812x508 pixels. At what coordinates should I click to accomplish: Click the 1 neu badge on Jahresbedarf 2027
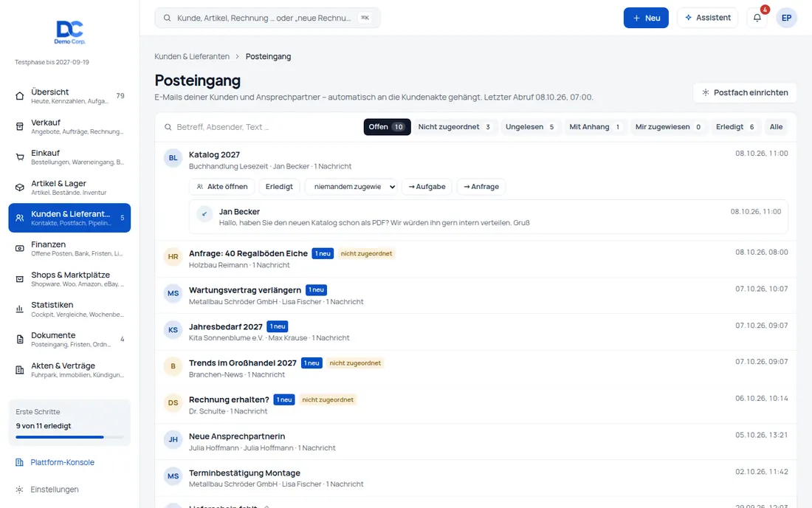(x=278, y=327)
